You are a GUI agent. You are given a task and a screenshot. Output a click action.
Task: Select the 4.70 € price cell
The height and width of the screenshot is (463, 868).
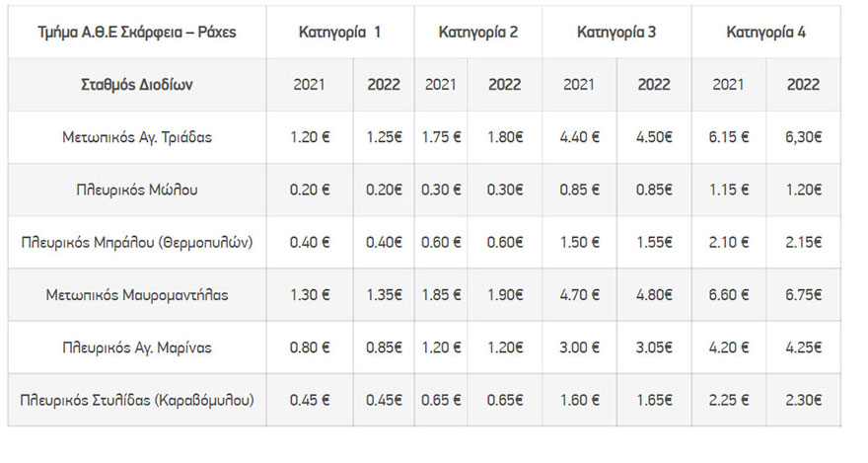(x=580, y=294)
